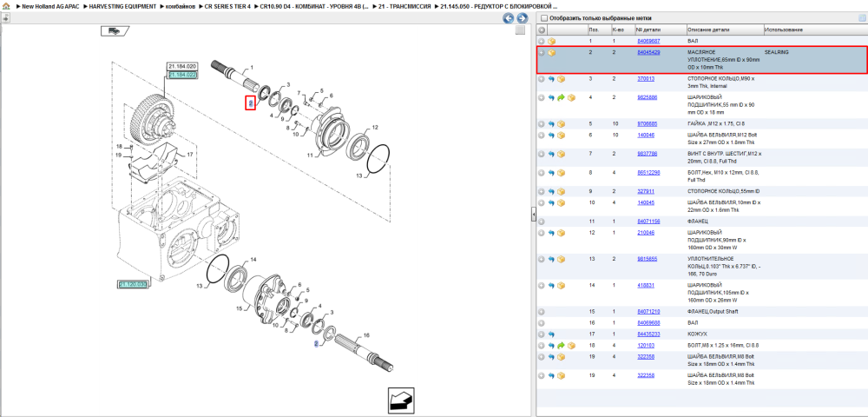The height and width of the screenshot is (417, 868).
Task: Click the top-left sidebar collapse icon
Action: (x=5, y=18)
